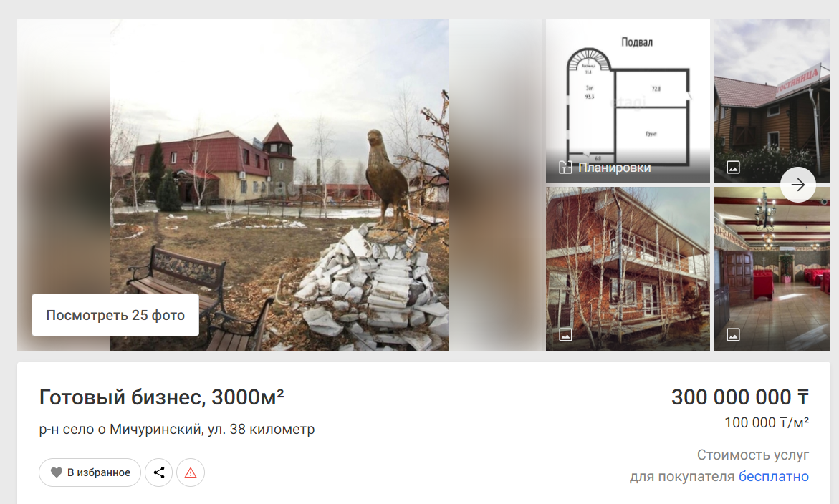The height and width of the screenshot is (504, 839).
Task: Open the Подвал floor plan thumbnail
Action: (x=628, y=101)
